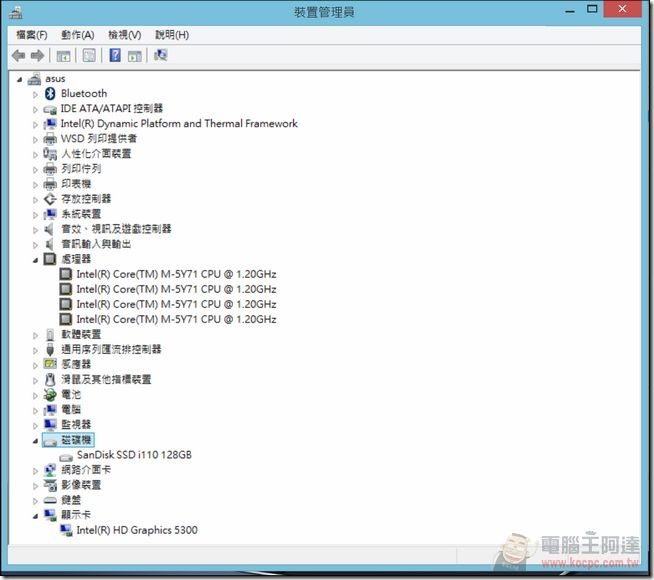Expand the 網路介面卡 node
This screenshot has width=654, height=580.
pos(35,471)
